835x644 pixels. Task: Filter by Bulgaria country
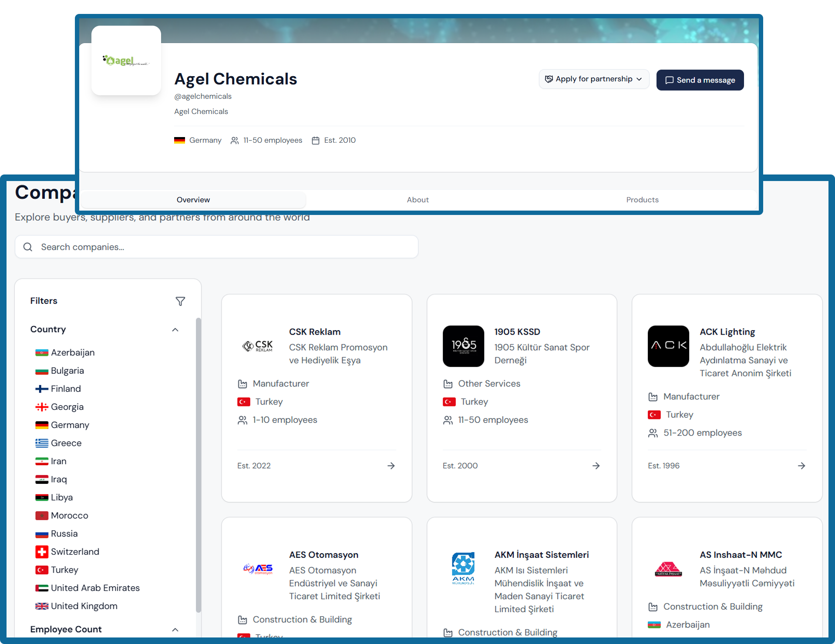60,371
